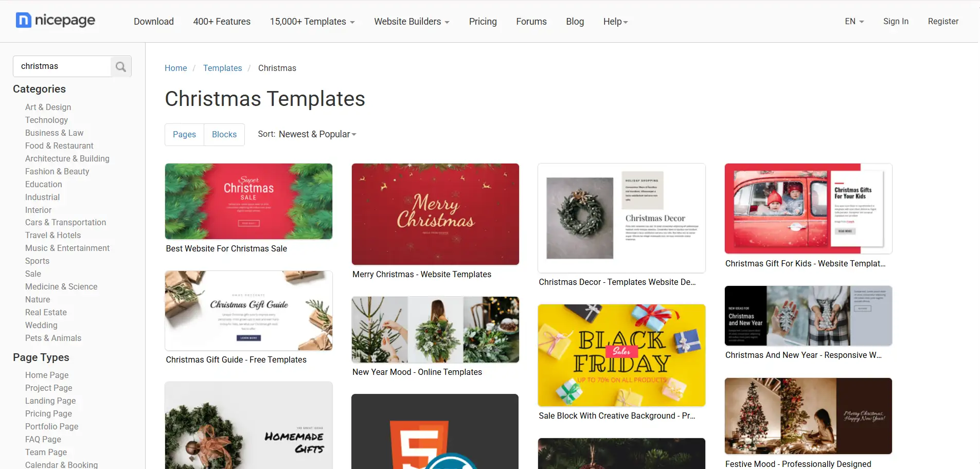Change language using EN dropdown
This screenshot has width=980, height=469.
tap(854, 21)
